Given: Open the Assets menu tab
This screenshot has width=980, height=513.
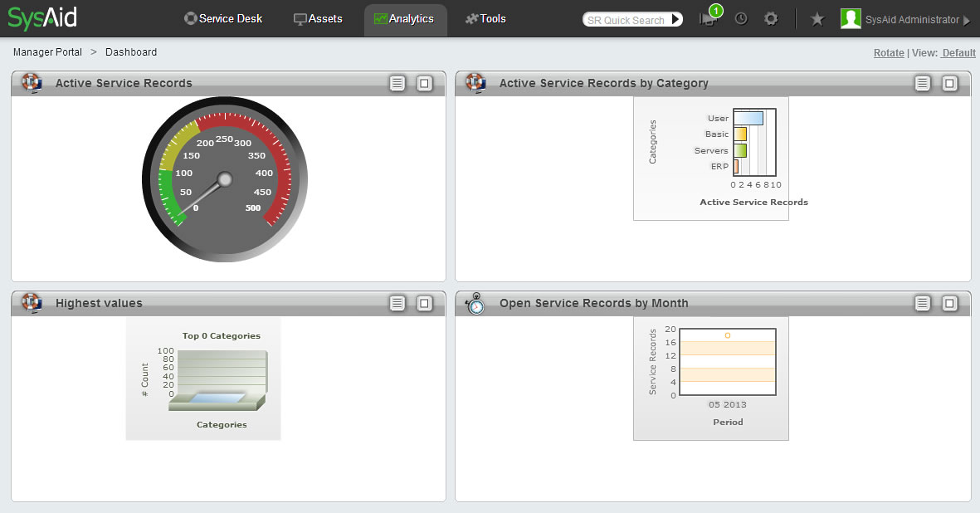Looking at the screenshot, I should [318, 18].
